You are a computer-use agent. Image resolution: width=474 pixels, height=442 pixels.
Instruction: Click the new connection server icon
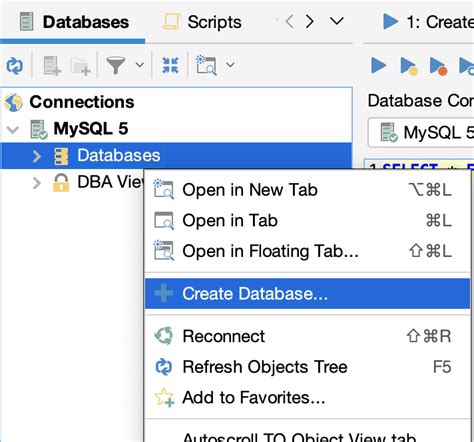coord(52,65)
